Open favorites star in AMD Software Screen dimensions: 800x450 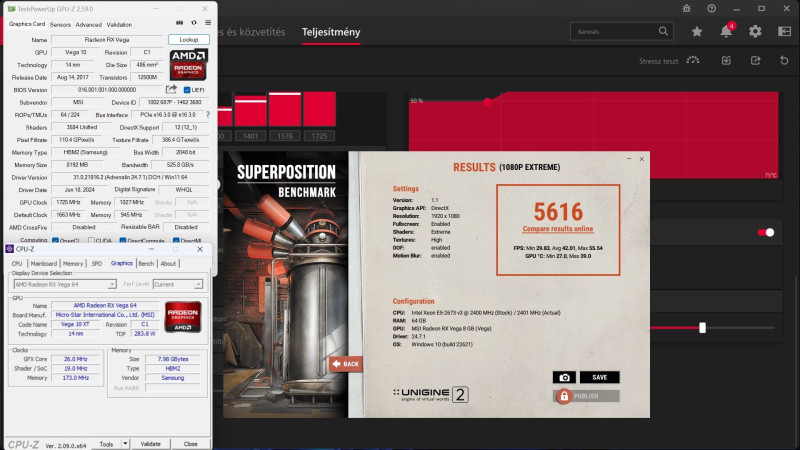[697, 32]
